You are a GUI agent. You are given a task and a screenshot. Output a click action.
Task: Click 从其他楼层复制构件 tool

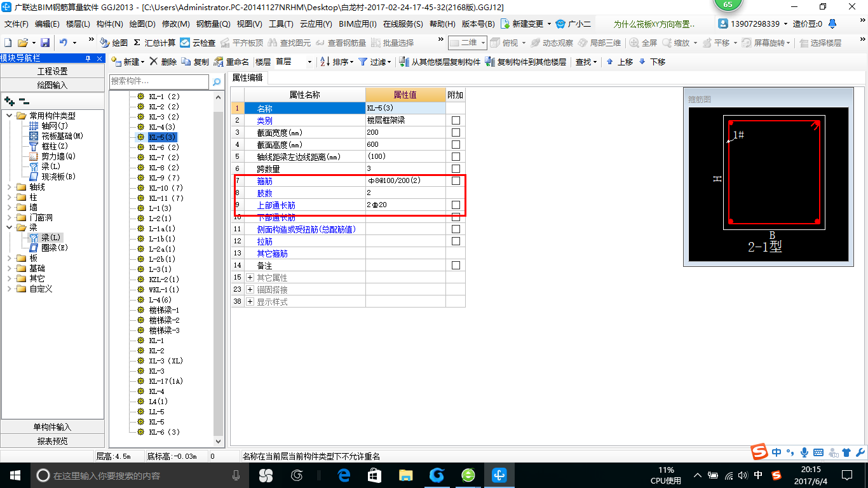(x=440, y=62)
